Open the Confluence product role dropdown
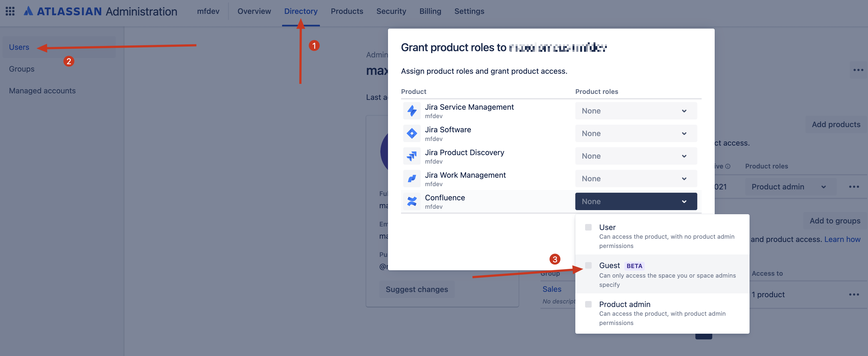Viewport: 868px width, 356px height. tap(635, 201)
